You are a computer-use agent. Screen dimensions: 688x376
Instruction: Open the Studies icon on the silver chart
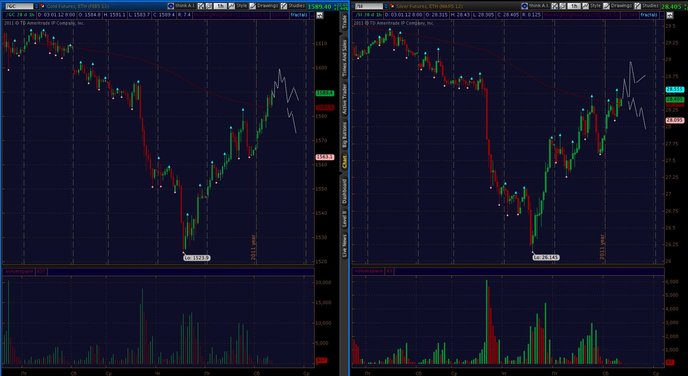click(638, 6)
